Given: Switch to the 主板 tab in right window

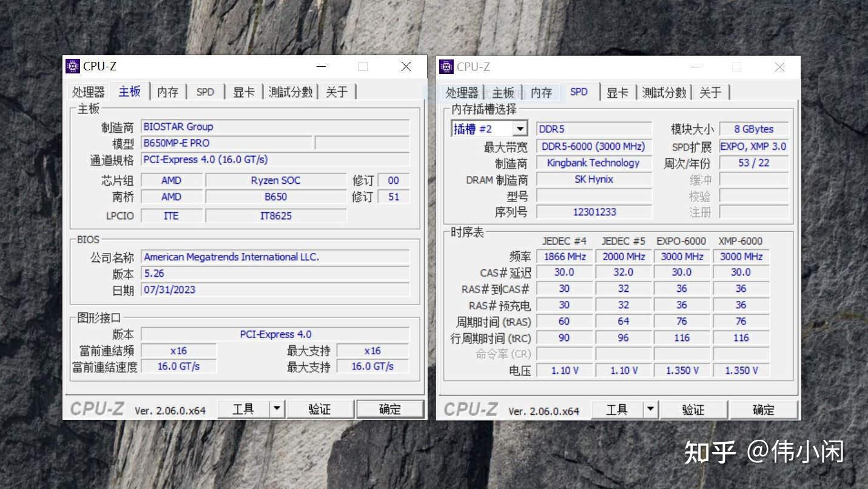Looking at the screenshot, I should (x=503, y=92).
